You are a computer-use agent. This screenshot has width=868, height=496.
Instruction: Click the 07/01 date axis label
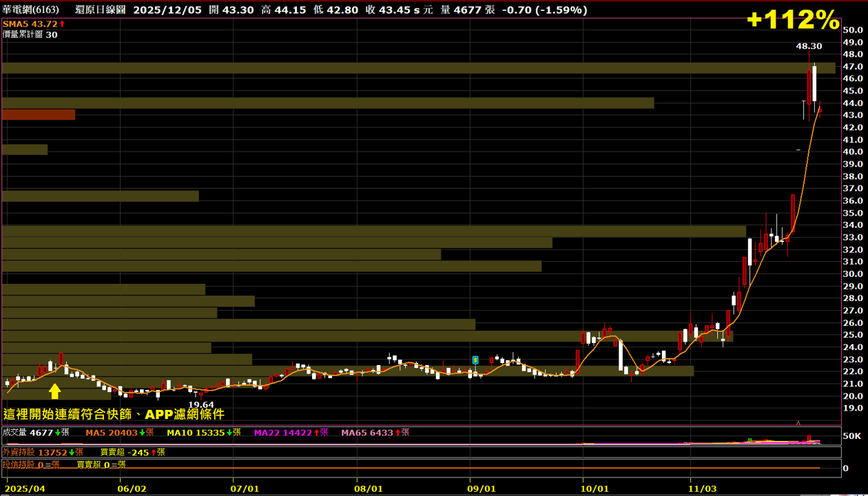tap(246, 488)
